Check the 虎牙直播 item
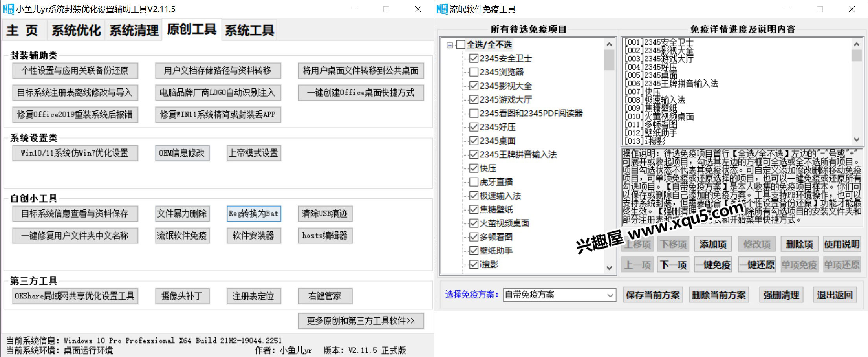Image resolution: width=868 pixels, height=357 pixels. point(474,182)
